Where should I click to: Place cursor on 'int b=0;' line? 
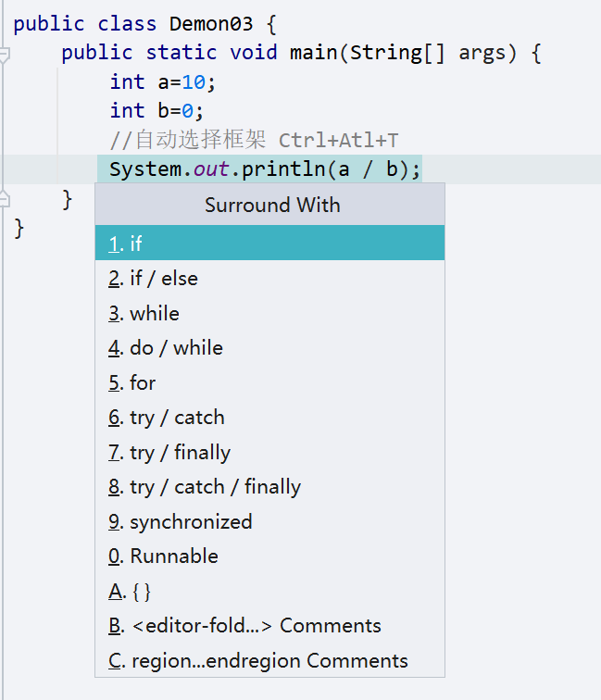pos(157,111)
